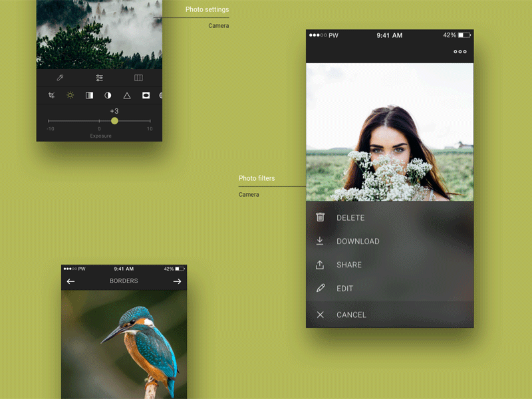Tap the kingfisher bird photo

[x=124, y=344]
